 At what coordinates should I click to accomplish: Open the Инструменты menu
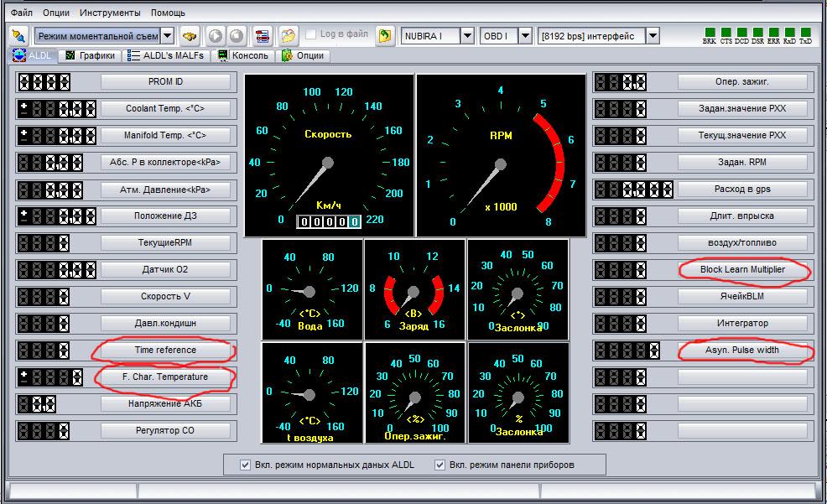[x=110, y=12]
